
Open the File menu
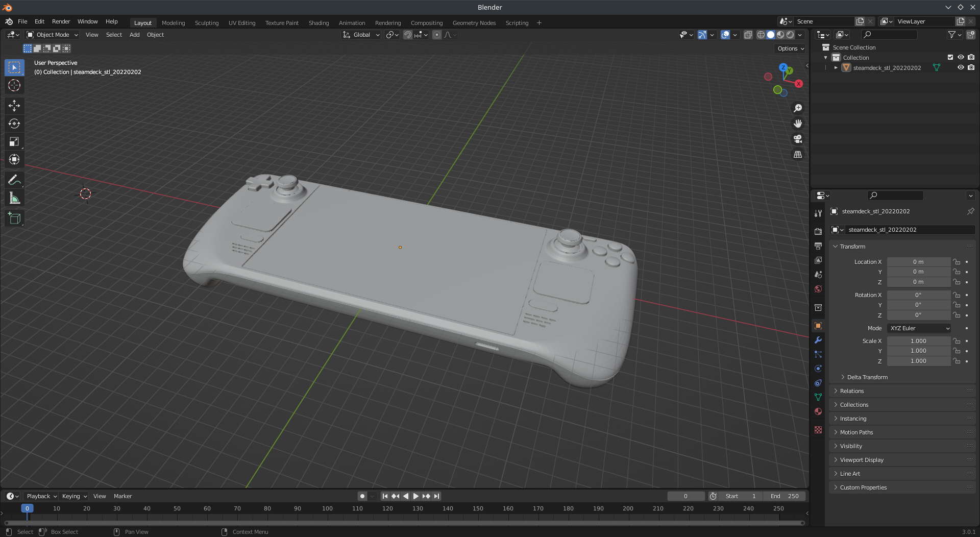click(x=22, y=21)
